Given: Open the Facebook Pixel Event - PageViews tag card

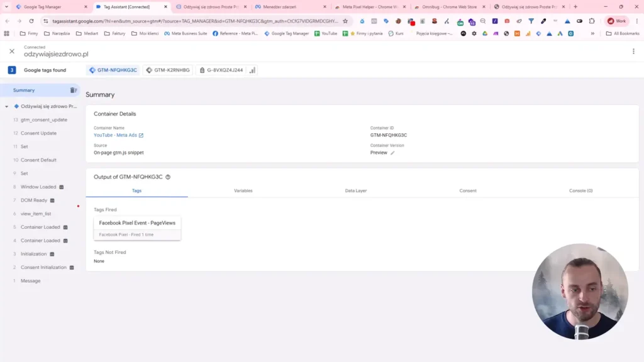Looking at the screenshot, I should click(137, 228).
